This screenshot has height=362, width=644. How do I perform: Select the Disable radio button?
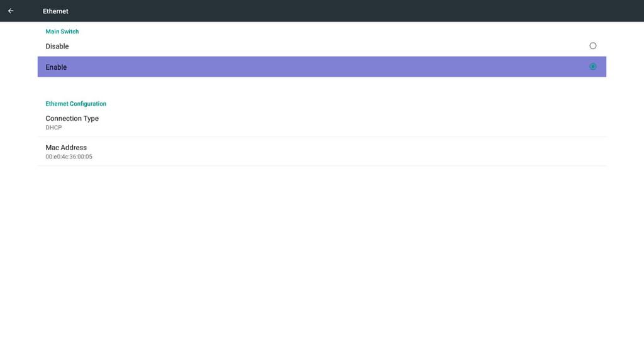pyautogui.click(x=592, y=46)
